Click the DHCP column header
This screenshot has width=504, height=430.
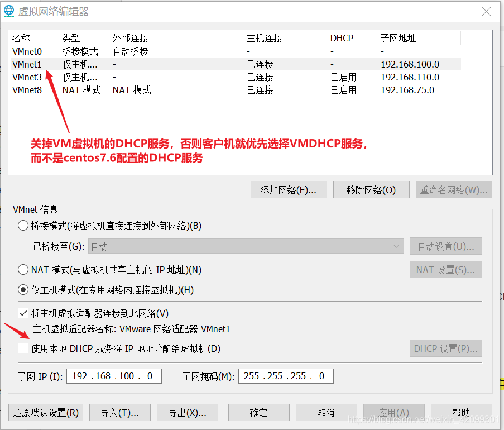coord(352,38)
